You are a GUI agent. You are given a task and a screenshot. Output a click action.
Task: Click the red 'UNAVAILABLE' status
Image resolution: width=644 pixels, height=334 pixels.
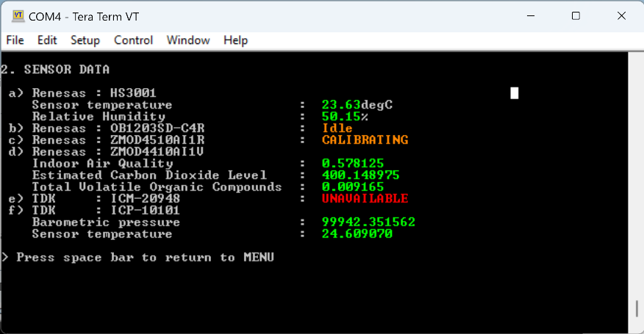(x=365, y=199)
